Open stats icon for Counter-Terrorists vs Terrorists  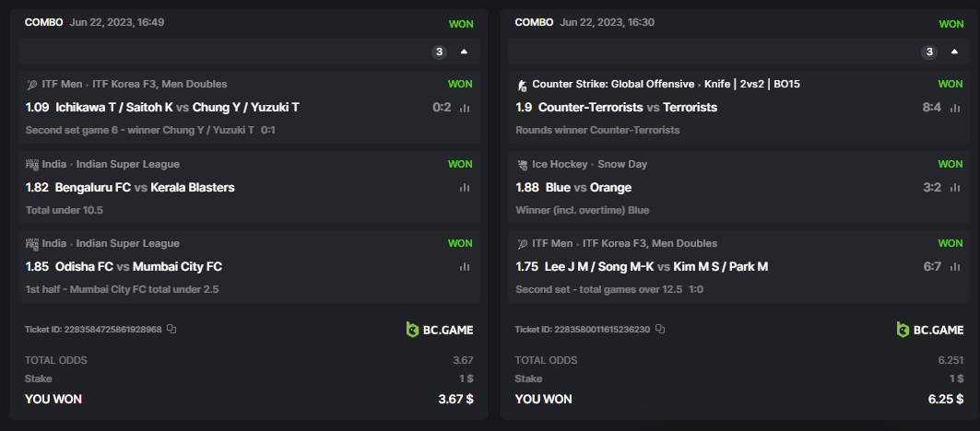pos(955,108)
